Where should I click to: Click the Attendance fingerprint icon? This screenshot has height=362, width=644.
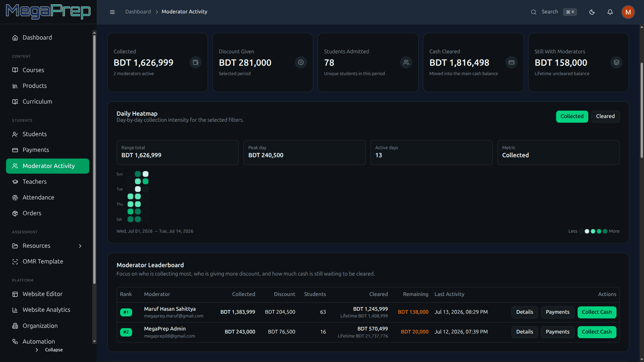coord(15,198)
